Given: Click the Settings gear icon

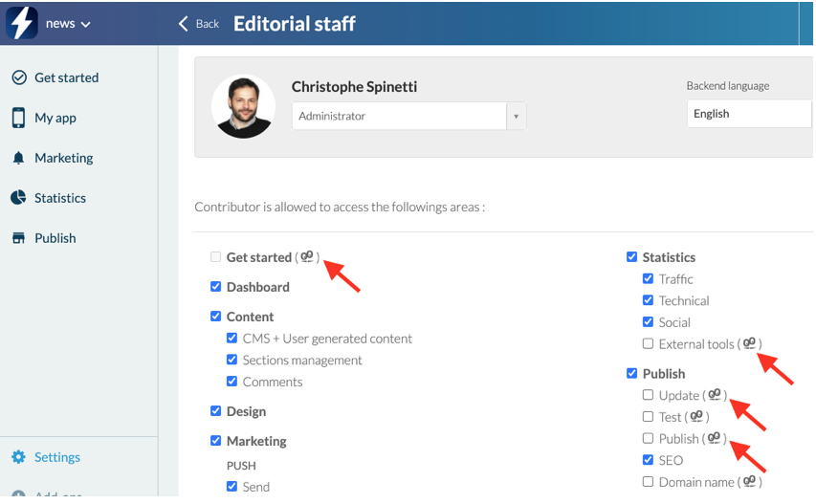Looking at the screenshot, I should 18,457.
